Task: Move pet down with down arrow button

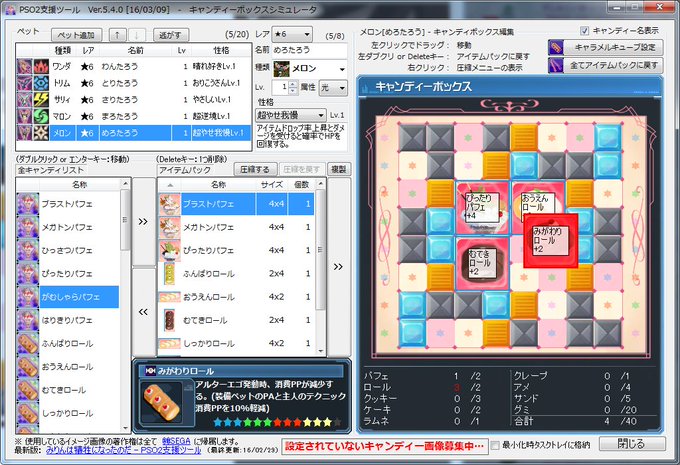Action: click(137, 35)
